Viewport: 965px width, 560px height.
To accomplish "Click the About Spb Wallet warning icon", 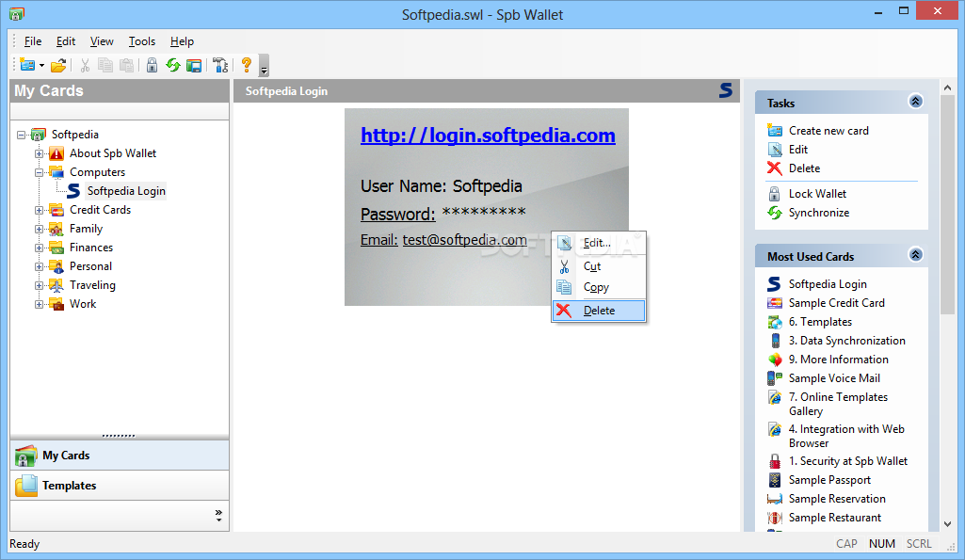I will (x=56, y=153).
